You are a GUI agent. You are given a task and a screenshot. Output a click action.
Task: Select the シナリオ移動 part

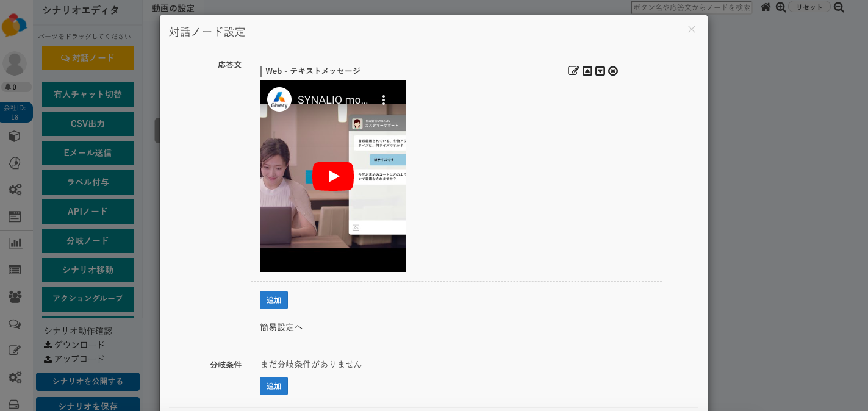coord(88,270)
